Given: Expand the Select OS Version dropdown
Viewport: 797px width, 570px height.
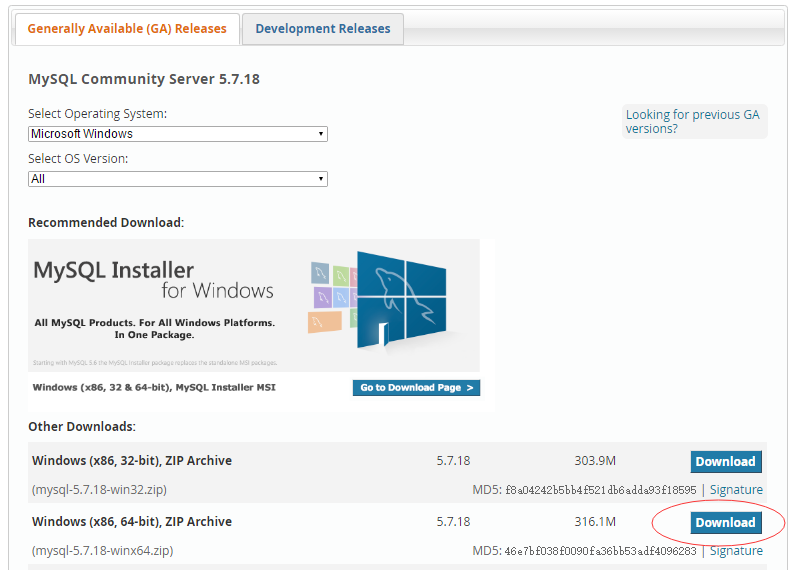Looking at the screenshot, I should (178, 179).
